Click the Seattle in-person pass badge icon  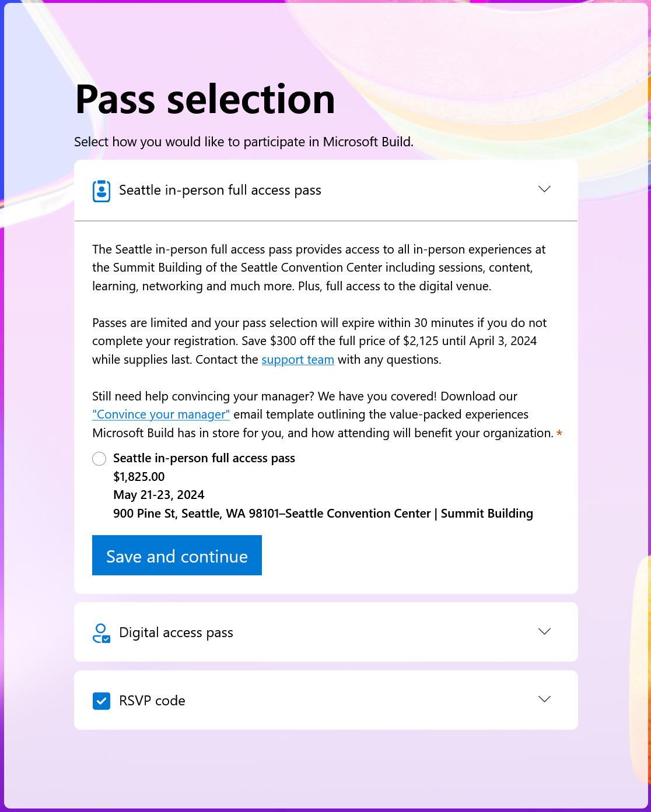tap(101, 191)
